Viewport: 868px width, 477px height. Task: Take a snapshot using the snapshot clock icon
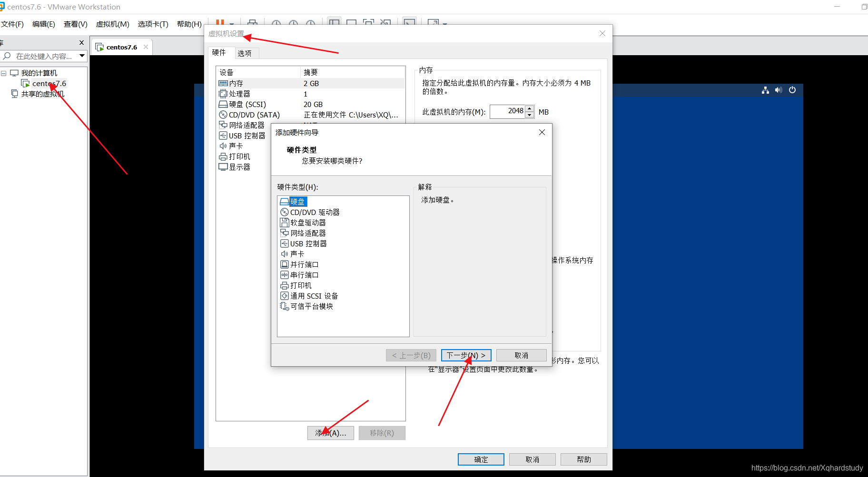point(276,22)
